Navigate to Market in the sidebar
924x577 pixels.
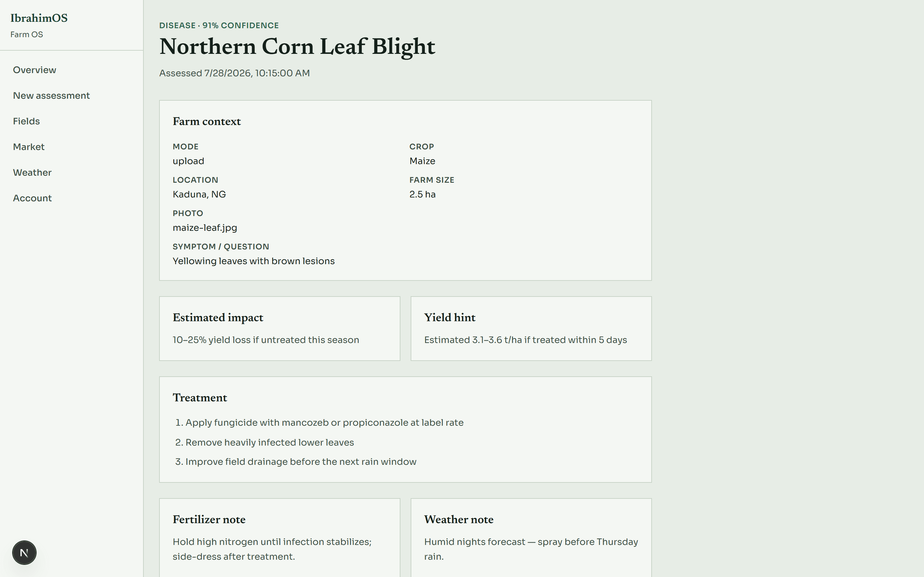(x=29, y=147)
